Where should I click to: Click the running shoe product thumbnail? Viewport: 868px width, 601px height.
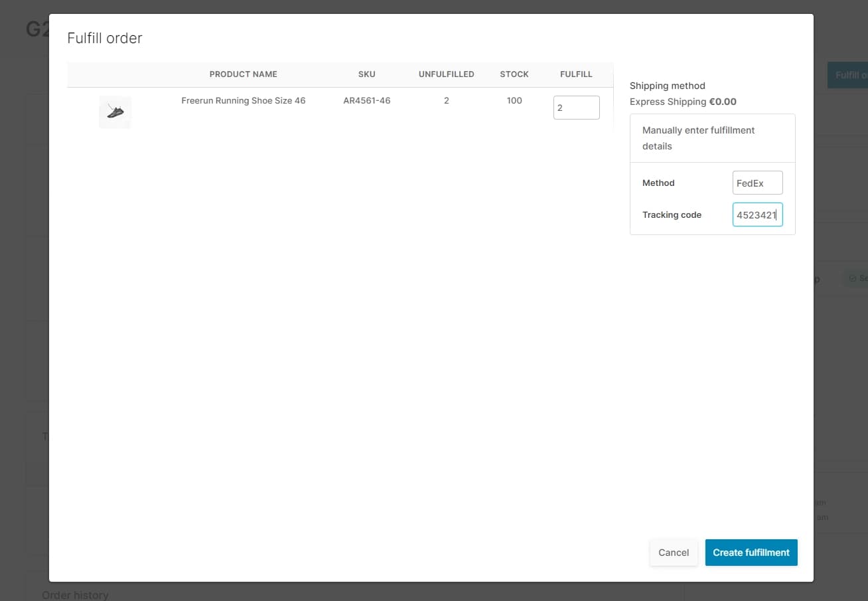tap(115, 112)
